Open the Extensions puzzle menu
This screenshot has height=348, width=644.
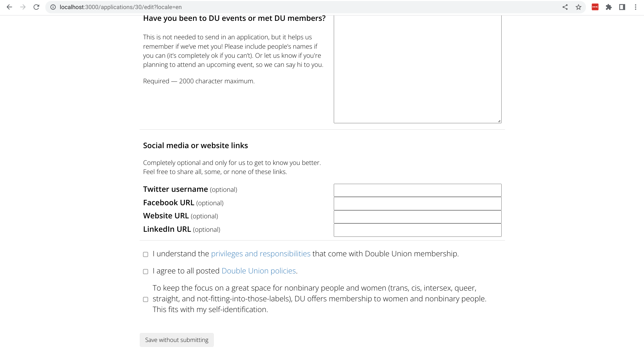[x=609, y=7]
